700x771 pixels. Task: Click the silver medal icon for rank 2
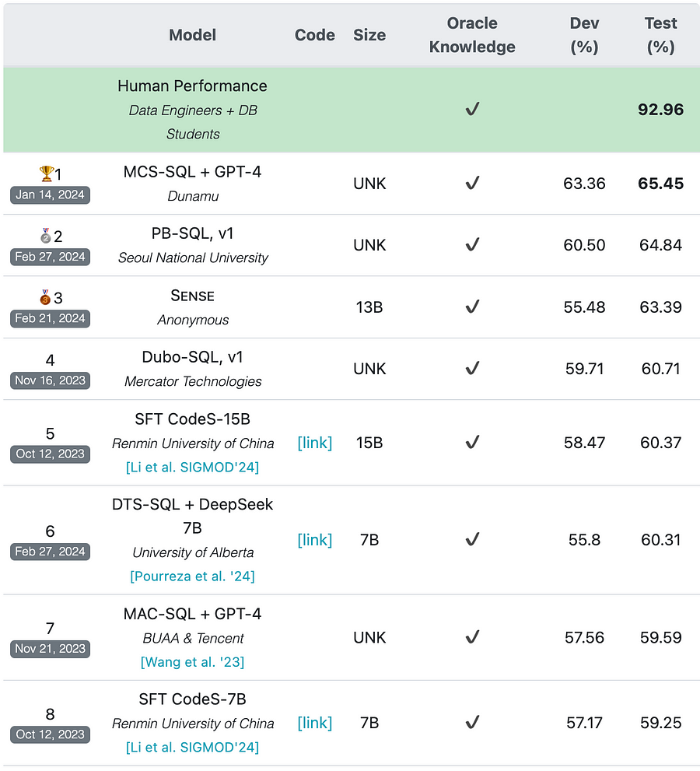coord(46,236)
